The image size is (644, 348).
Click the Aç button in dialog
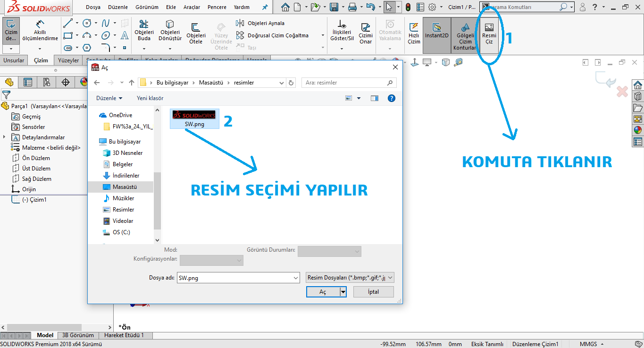coord(323,292)
